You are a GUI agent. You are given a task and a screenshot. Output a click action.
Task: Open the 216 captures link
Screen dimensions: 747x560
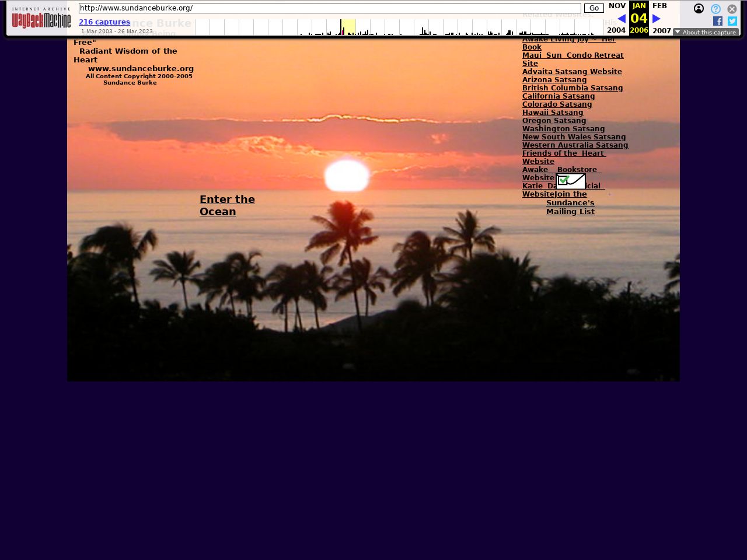[x=104, y=22]
